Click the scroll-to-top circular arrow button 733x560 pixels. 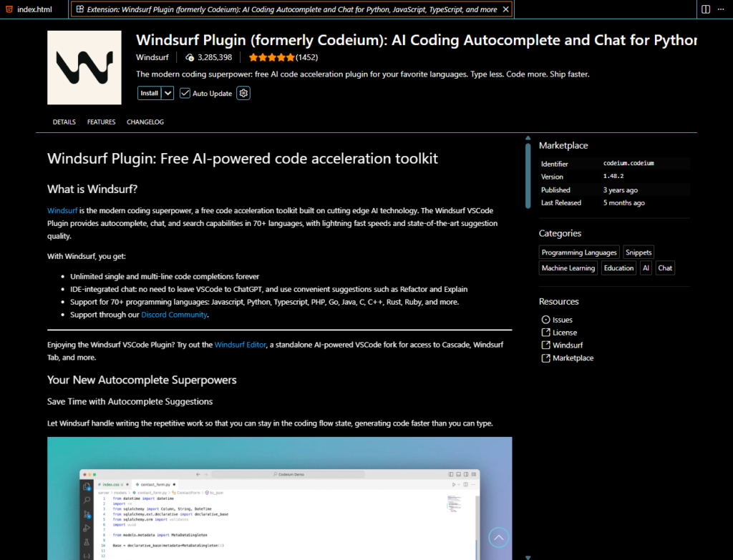pyautogui.click(x=499, y=538)
